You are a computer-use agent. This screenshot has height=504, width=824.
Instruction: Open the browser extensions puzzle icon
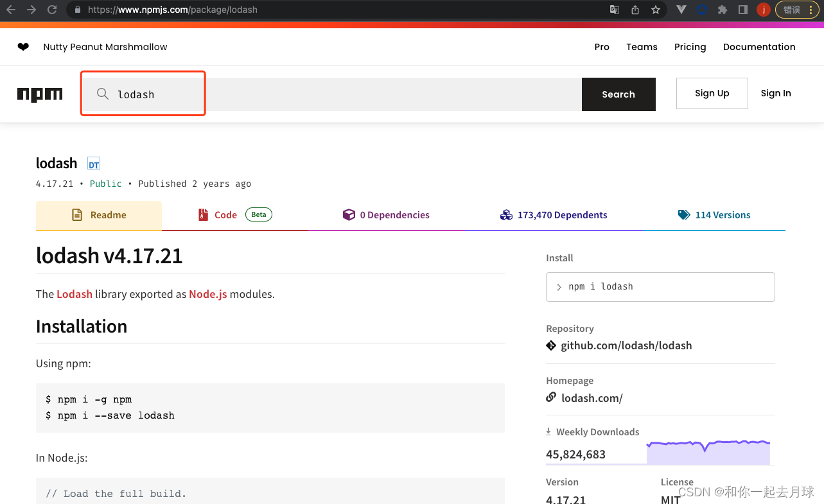coord(723,10)
